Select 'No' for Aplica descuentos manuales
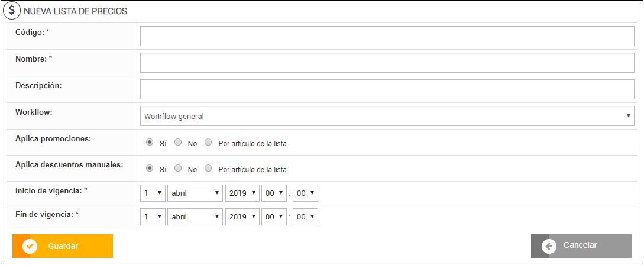The image size is (644, 265). coord(178,169)
